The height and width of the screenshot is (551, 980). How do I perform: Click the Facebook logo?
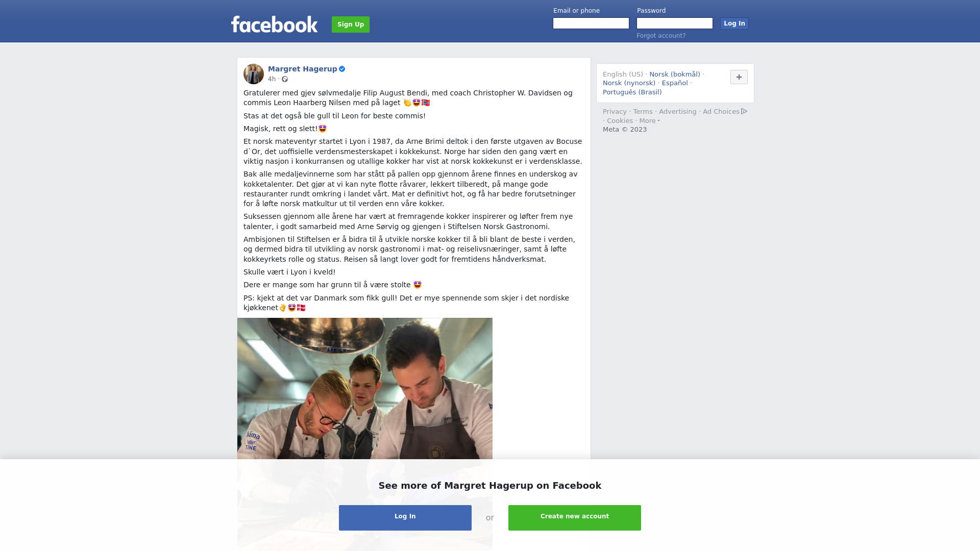coord(274,24)
